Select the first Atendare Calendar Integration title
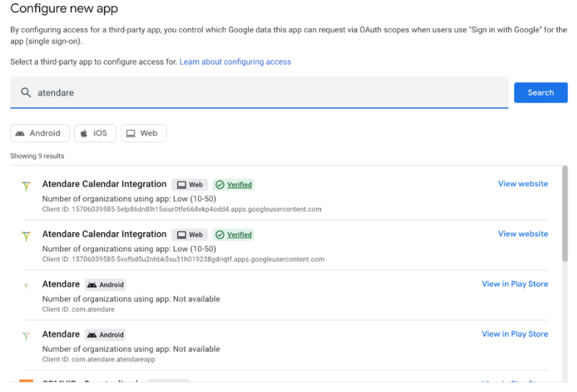Viewport: 577px width, 392px height. (x=105, y=184)
